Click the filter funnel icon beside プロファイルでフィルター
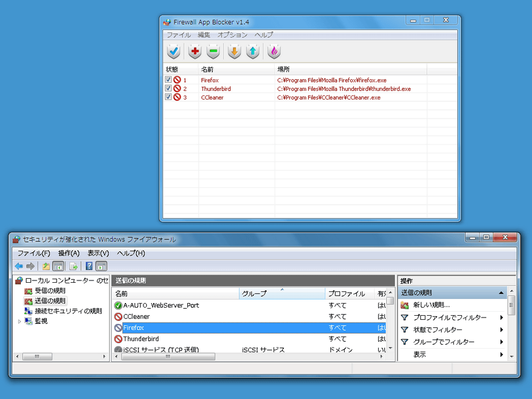The height and width of the screenshot is (399, 532). coord(404,317)
